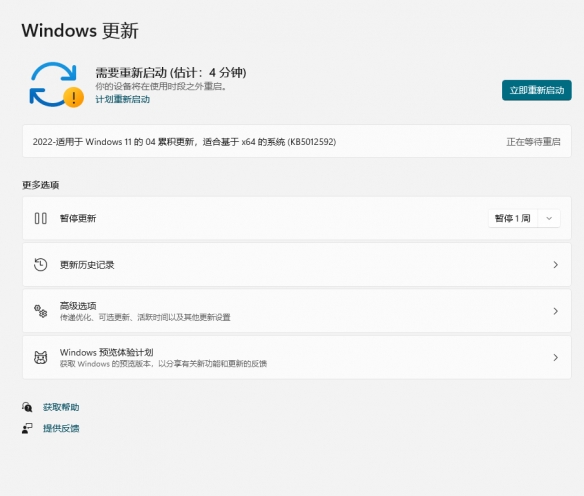
Task: Click the pause icon beside 暂停更新
Action: tap(41, 218)
